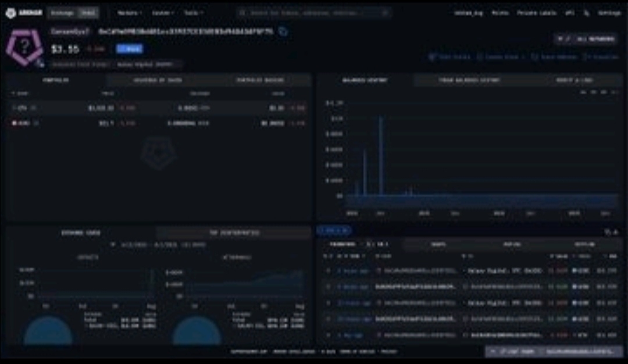Viewport: 628px width, 364px height.
Task: Select the ETH row in the portfolio table
Action: point(159,108)
